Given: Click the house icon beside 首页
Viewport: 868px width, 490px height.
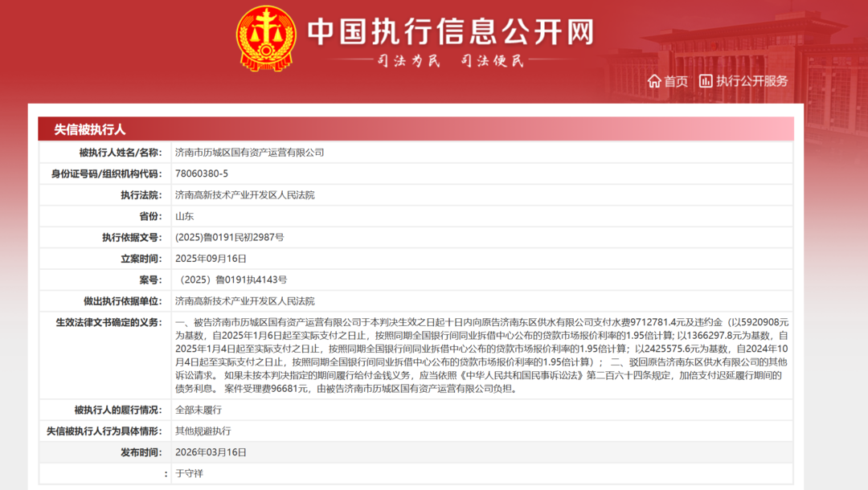Looking at the screenshot, I should pos(654,80).
